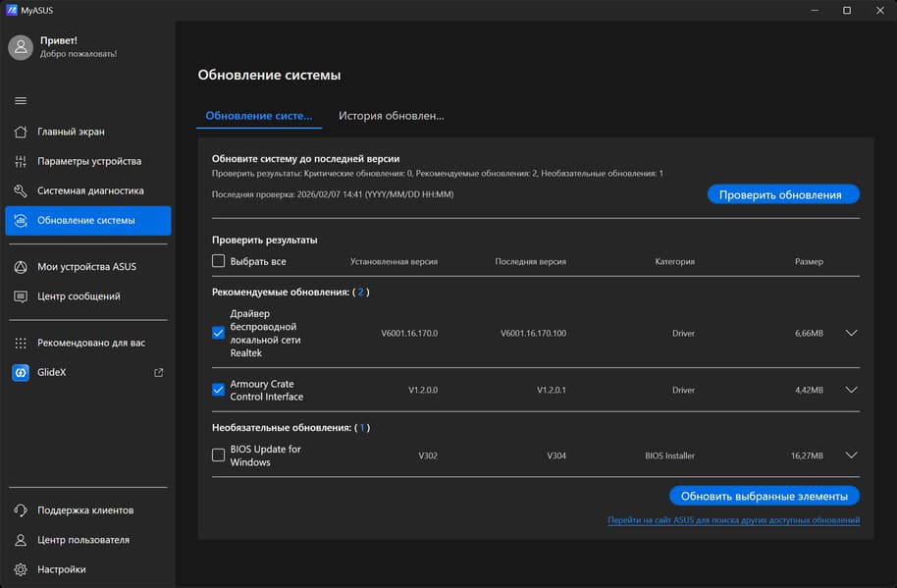Expand BIOS Update for Windows details

(x=851, y=455)
